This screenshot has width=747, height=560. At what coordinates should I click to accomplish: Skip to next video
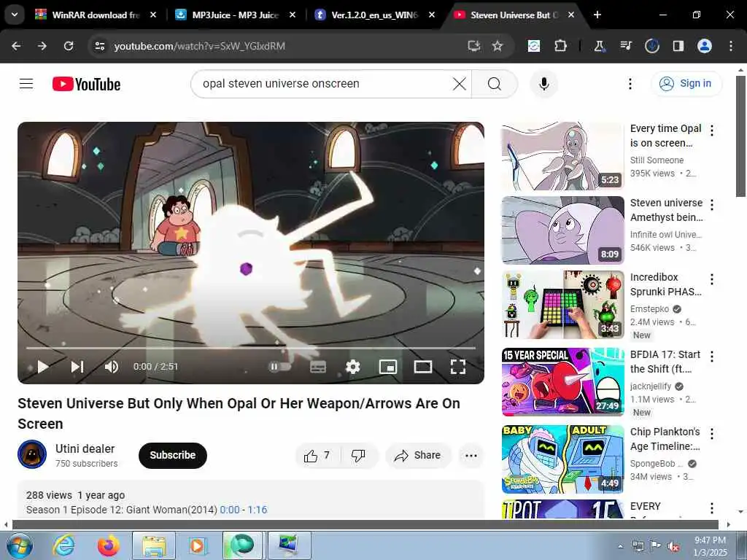point(77,367)
